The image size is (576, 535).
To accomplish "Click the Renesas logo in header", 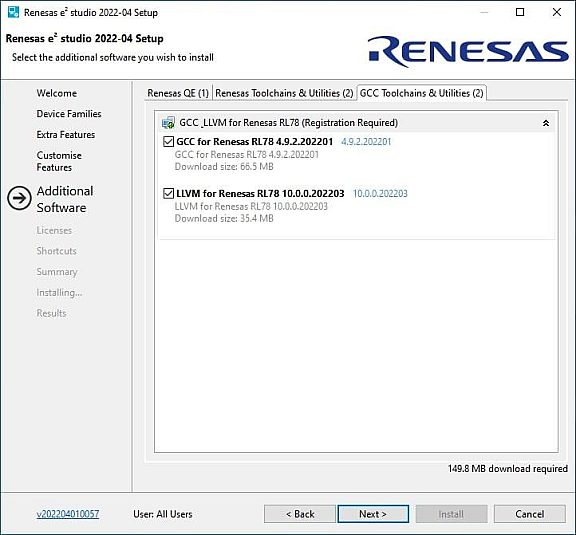I will [x=468, y=51].
